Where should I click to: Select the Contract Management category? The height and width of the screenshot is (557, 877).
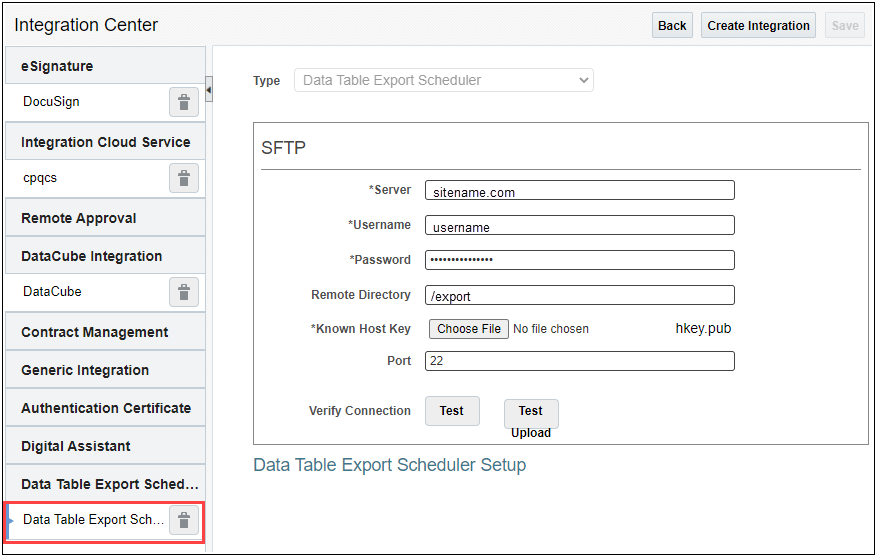coord(105,332)
